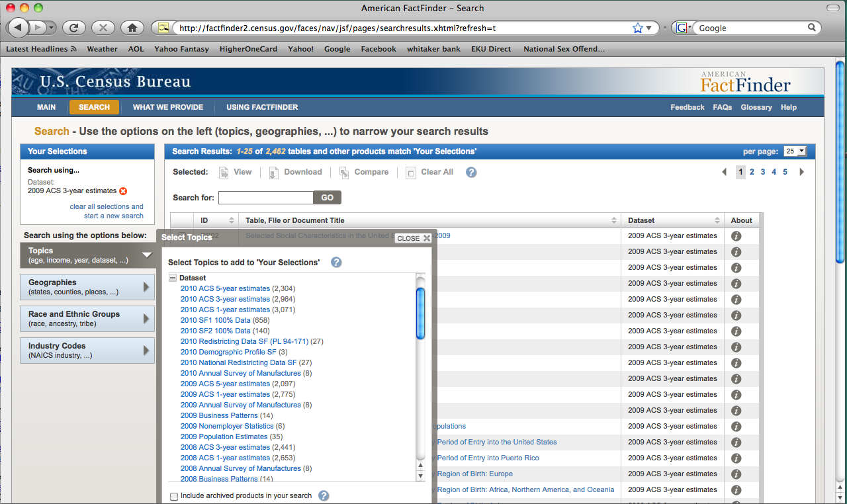847x504 pixels.
Task: Switch to the USING FACTFINDER tab
Action: coord(262,107)
